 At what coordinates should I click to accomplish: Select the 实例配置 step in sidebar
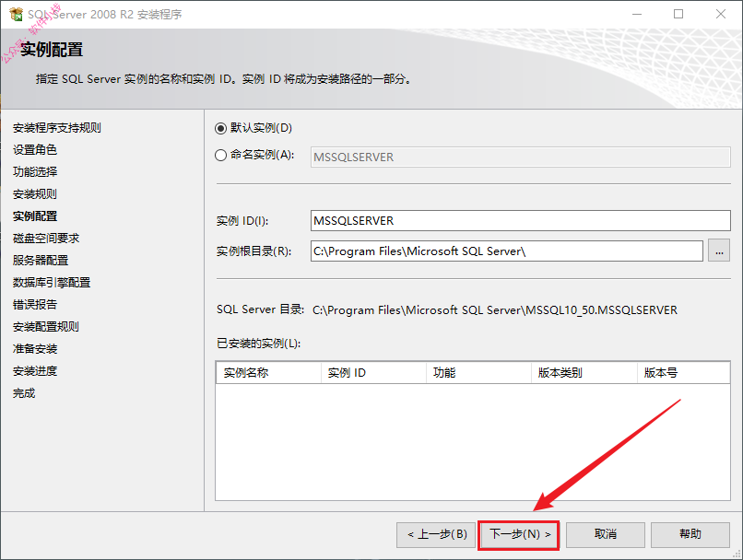(x=35, y=216)
